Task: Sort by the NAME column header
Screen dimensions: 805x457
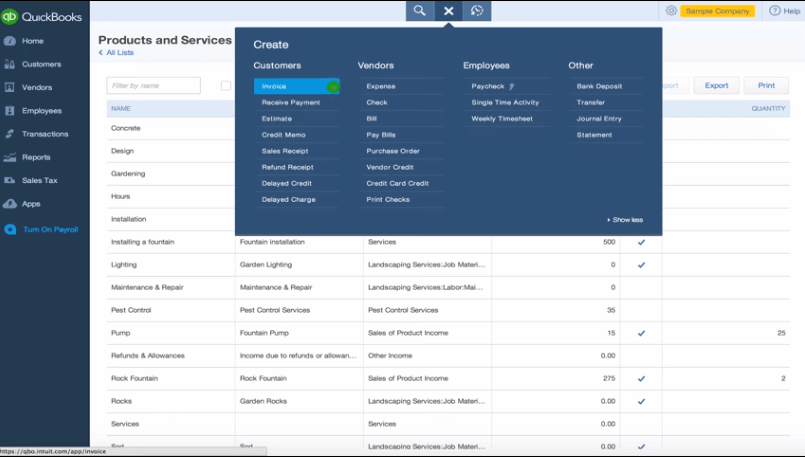Action: click(x=121, y=108)
